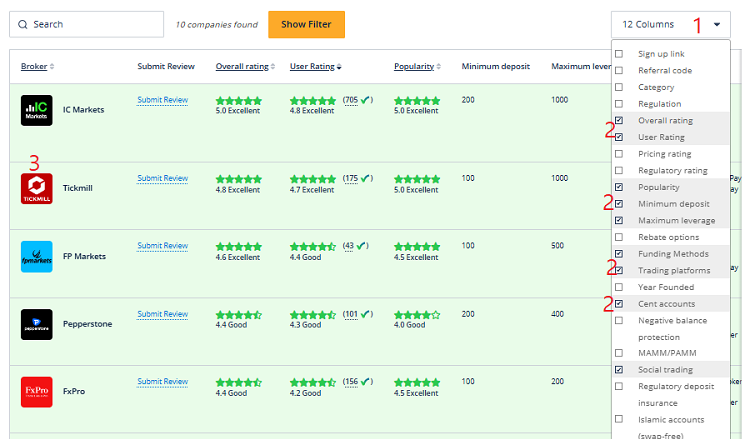Click Pepperstone popularity rating stars
750x439 pixels.
coord(417,315)
